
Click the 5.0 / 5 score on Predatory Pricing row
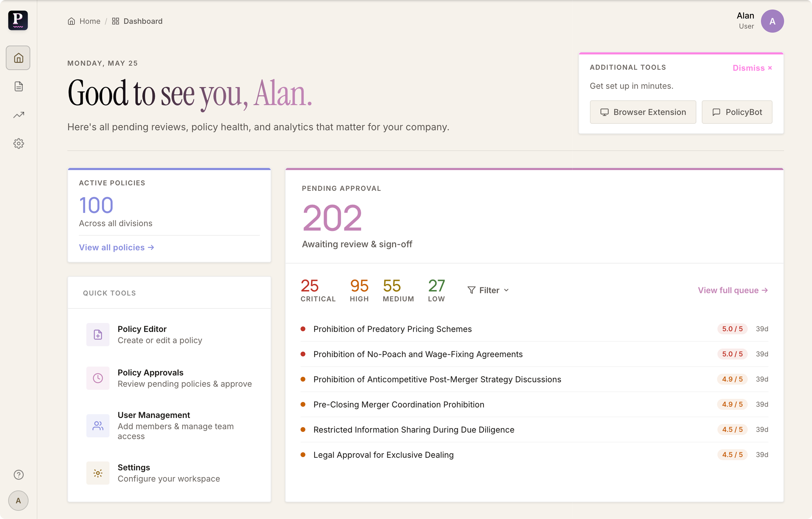click(x=733, y=329)
